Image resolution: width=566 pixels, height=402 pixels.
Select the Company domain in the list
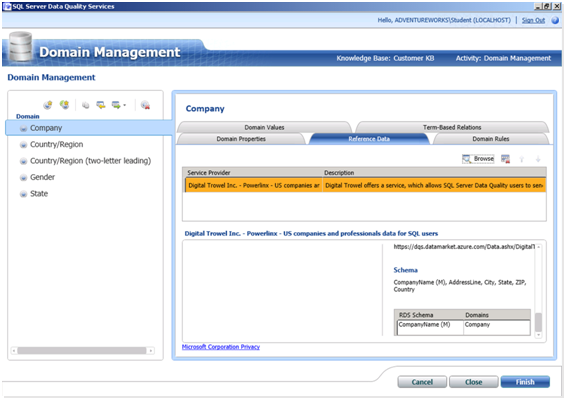[89, 128]
